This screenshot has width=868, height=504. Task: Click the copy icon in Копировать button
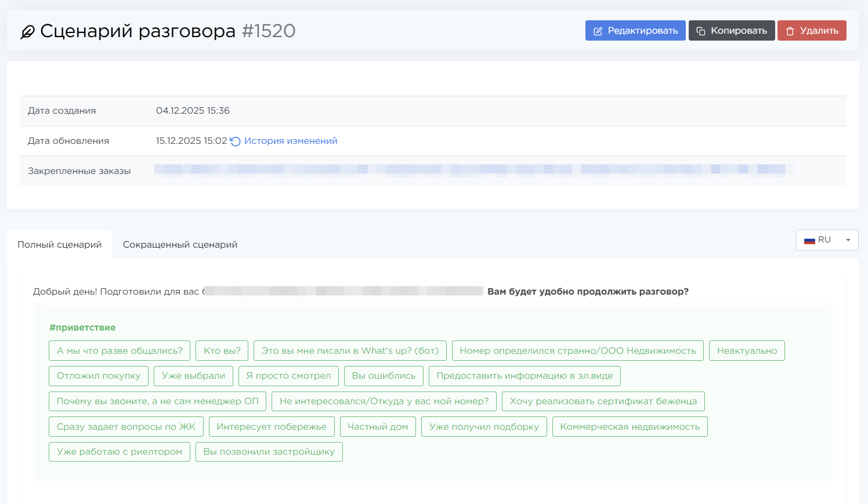[x=701, y=31]
